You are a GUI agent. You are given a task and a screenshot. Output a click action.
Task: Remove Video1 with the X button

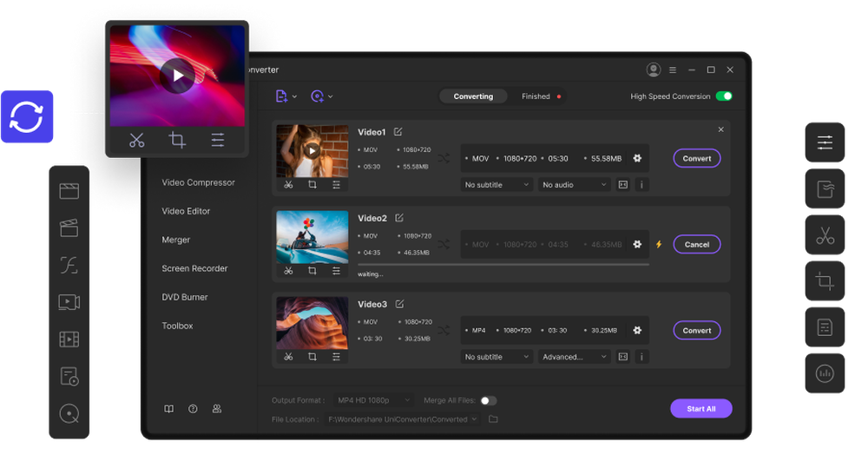[x=720, y=129]
